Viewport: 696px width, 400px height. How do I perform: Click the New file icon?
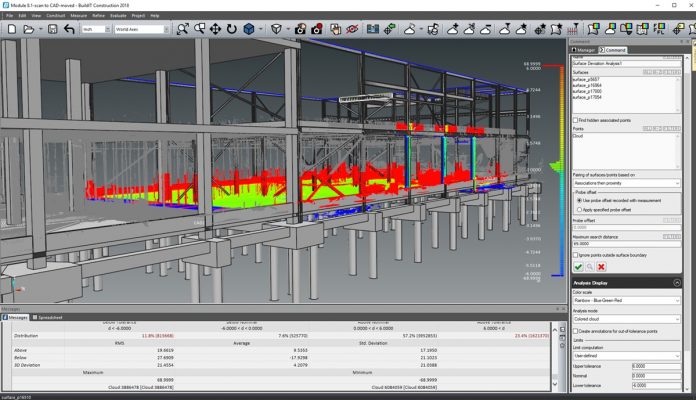(x=11, y=29)
